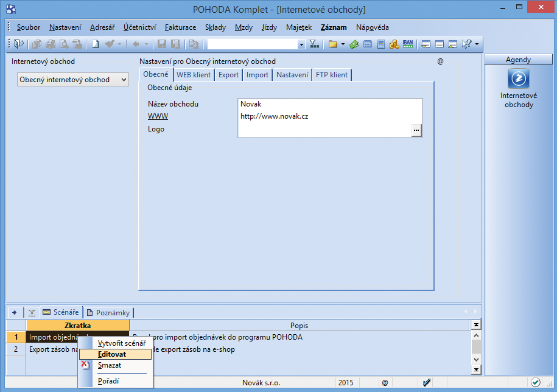The width and height of the screenshot is (557, 392).
Task: Switch to the Poznámky tab
Action: [109, 312]
